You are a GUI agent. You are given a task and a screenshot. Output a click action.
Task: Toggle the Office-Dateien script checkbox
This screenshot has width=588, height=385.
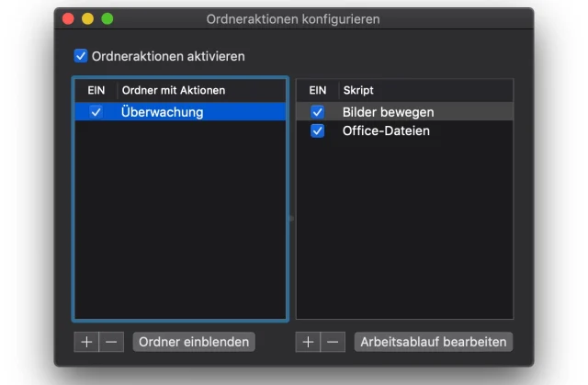[318, 131]
